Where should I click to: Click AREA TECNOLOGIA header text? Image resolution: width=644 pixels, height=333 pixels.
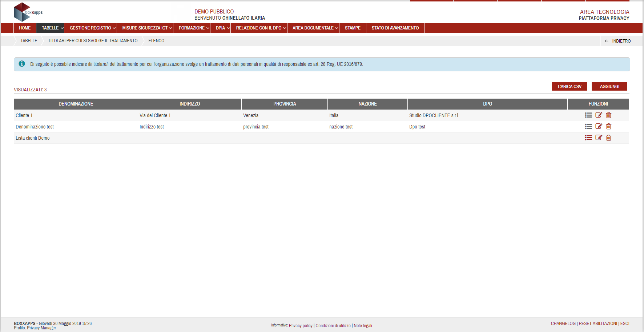point(604,12)
